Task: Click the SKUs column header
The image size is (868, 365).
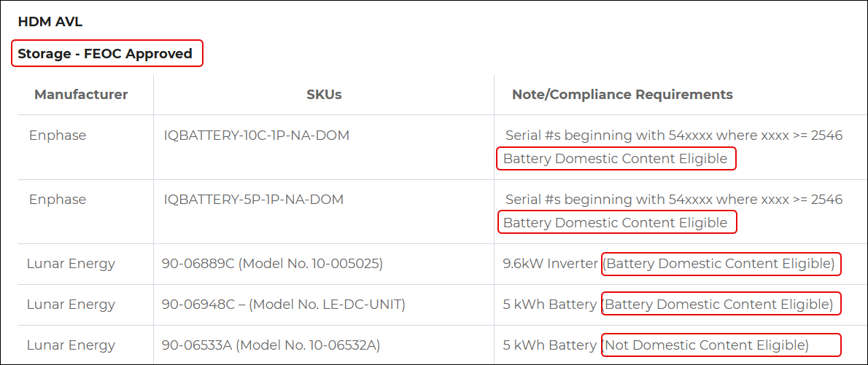Action: [x=324, y=95]
